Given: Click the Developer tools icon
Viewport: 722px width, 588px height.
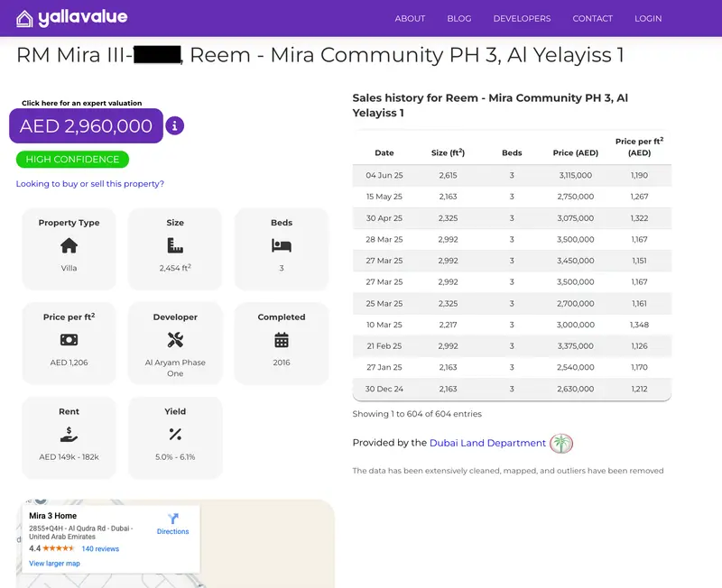Looking at the screenshot, I should coord(175,340).
